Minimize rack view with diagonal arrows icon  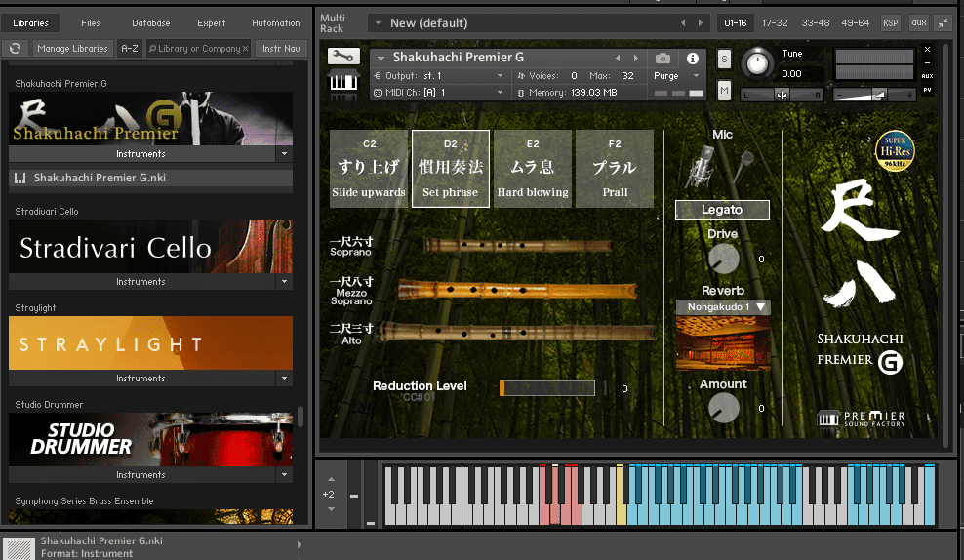(943, 22)
